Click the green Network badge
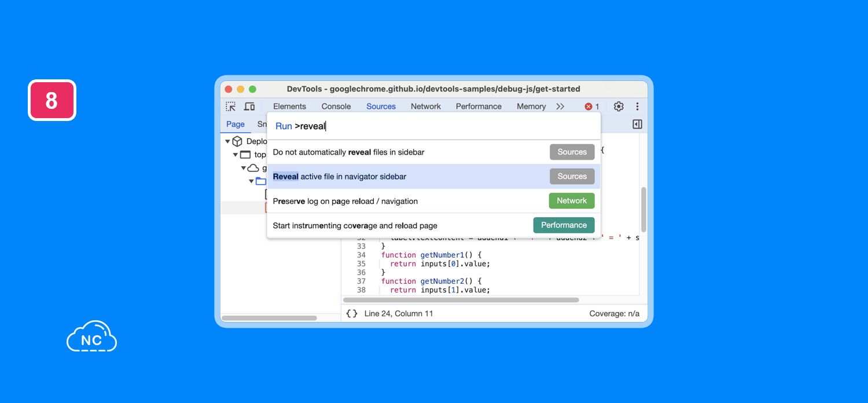 [572, 201]
